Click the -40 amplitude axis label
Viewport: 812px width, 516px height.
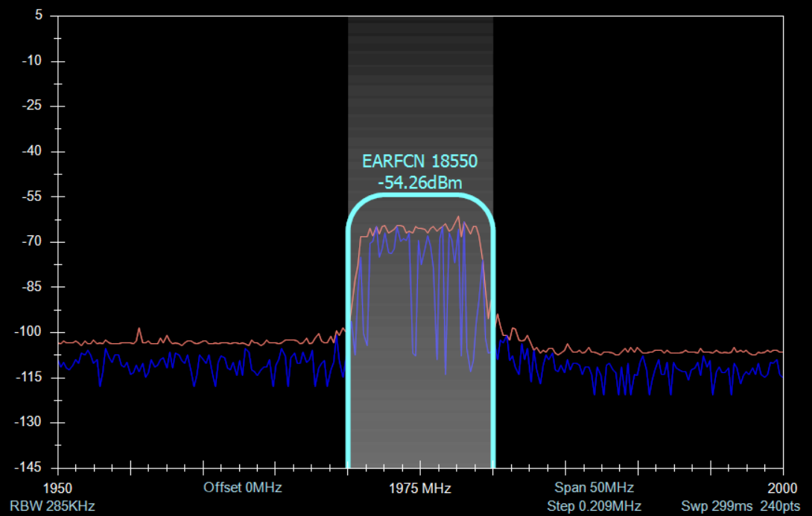[32, 151]
